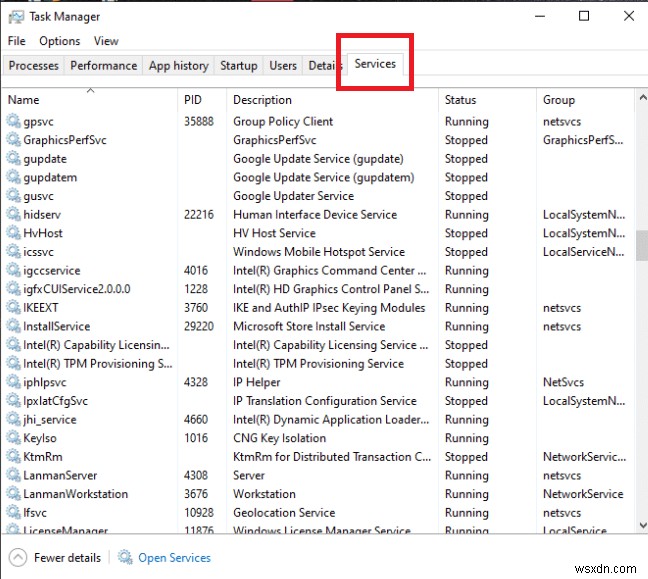648x579 pixels.
Task: Click the gear icon beside GraphicsPerfSvc
Action: click(x=13, y=140)
